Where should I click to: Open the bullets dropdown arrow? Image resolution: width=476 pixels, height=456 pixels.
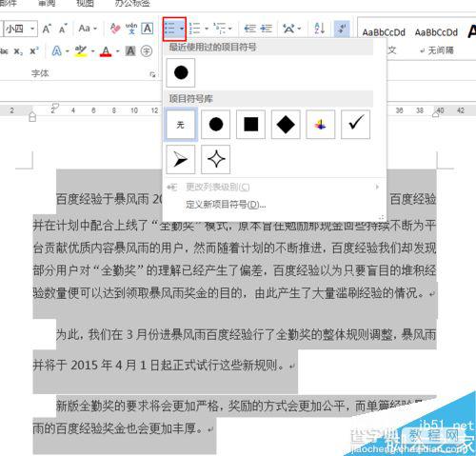point(182,29)
